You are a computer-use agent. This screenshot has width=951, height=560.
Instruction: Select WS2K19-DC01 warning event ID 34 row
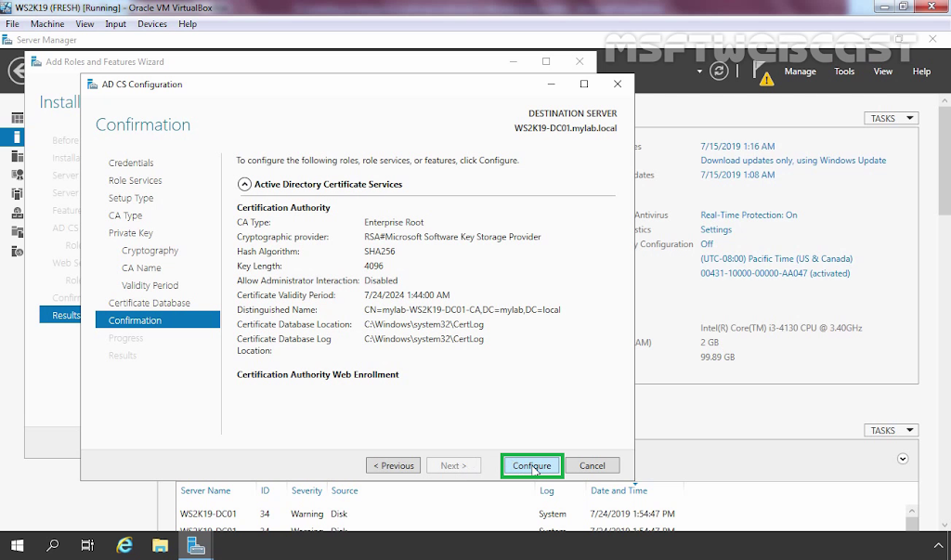(x=542, y=514)
